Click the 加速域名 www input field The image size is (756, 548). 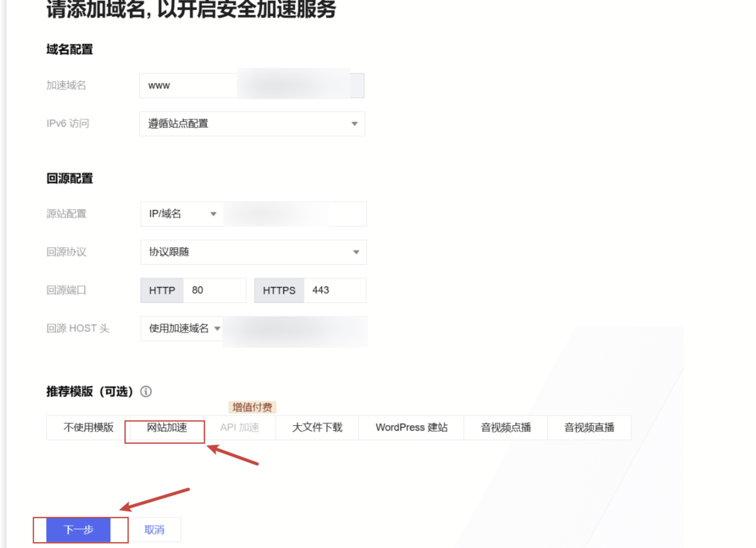189,85
